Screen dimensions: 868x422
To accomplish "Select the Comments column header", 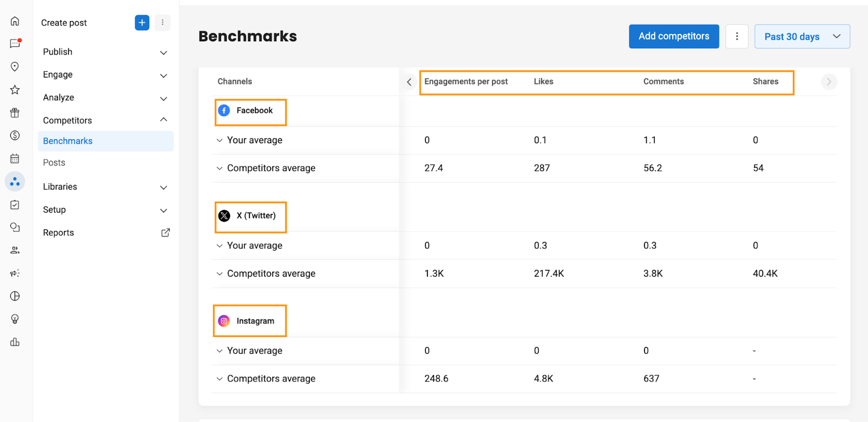I will [663, 81].
